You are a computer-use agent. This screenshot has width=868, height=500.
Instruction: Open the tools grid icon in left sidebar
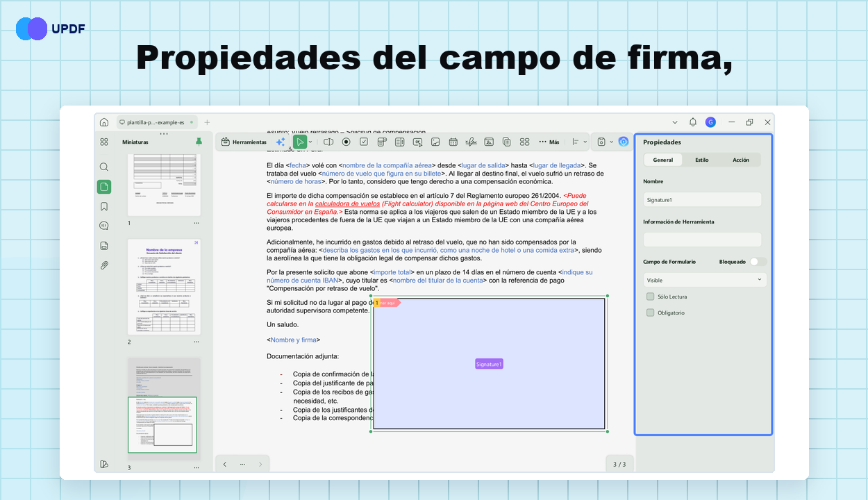(x=104, y=142)
